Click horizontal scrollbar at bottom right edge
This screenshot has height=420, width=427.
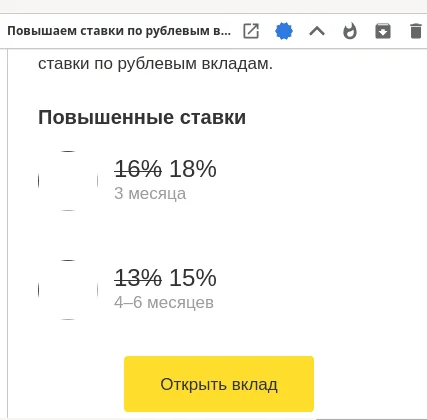371,419
